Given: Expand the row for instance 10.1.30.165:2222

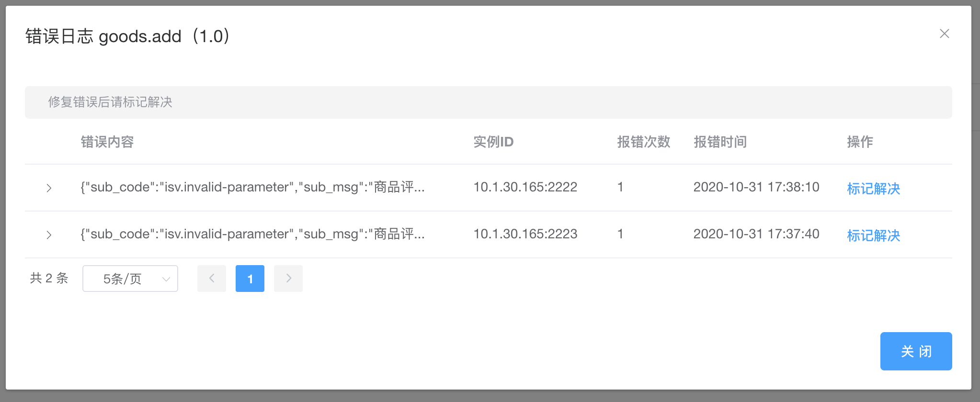Looking at the screenshot, I should (x=49, y=188).
